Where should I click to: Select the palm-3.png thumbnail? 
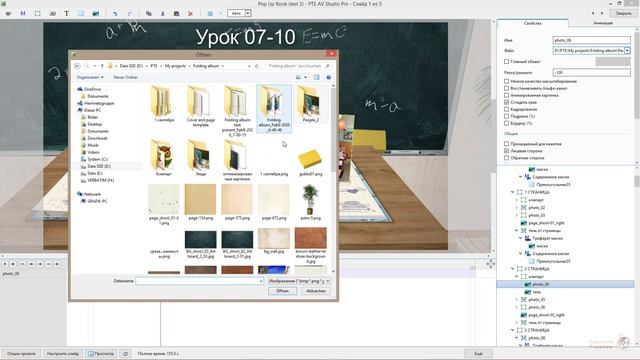click(x=310, y=202)
